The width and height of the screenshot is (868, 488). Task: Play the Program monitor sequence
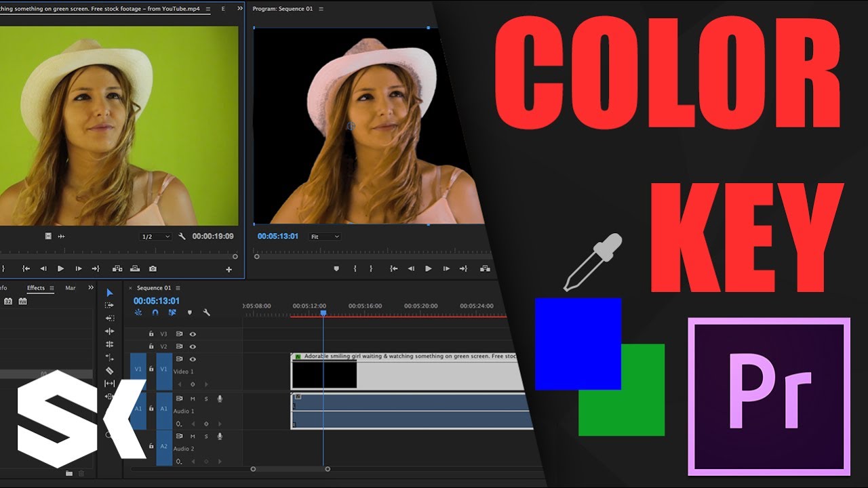point(428,269)
